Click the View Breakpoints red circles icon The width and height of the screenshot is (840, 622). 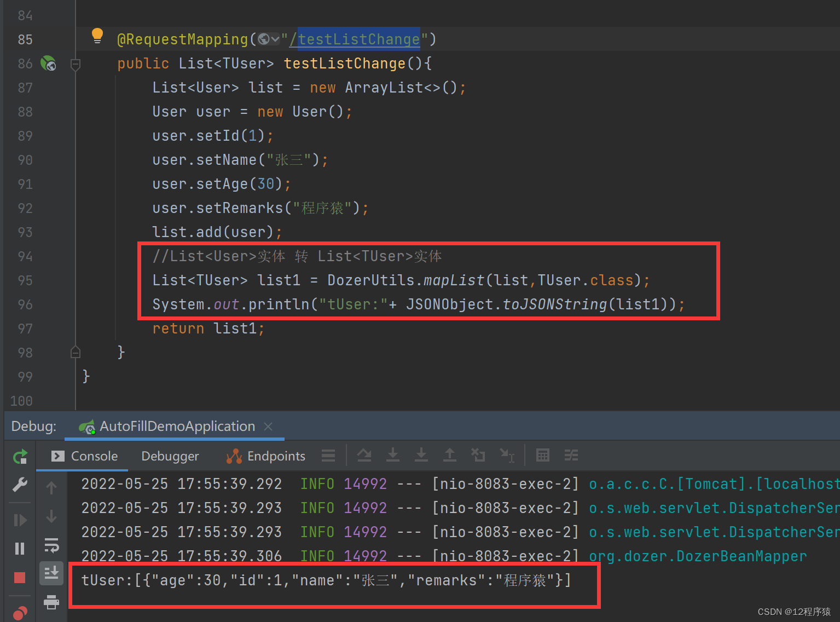point(20,612)
